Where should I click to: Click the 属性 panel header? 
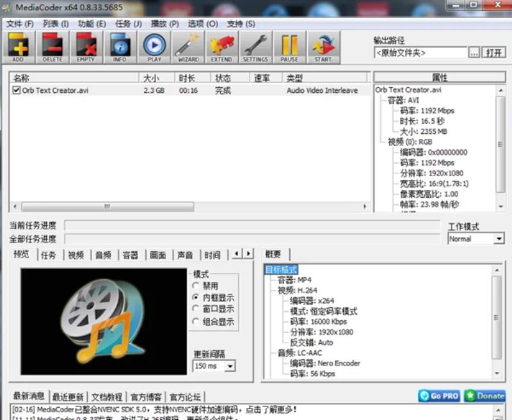tap(440, 77)
